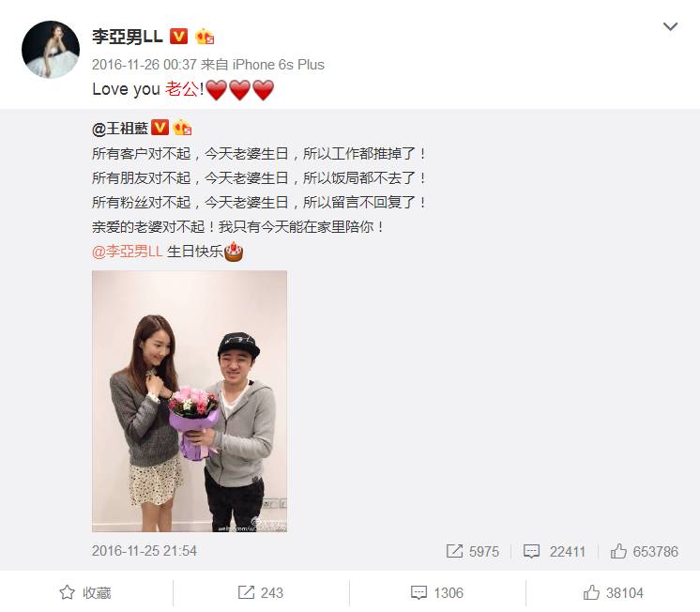
Task: Repost this post showing 243 shares
Action: tap(260, 593)
